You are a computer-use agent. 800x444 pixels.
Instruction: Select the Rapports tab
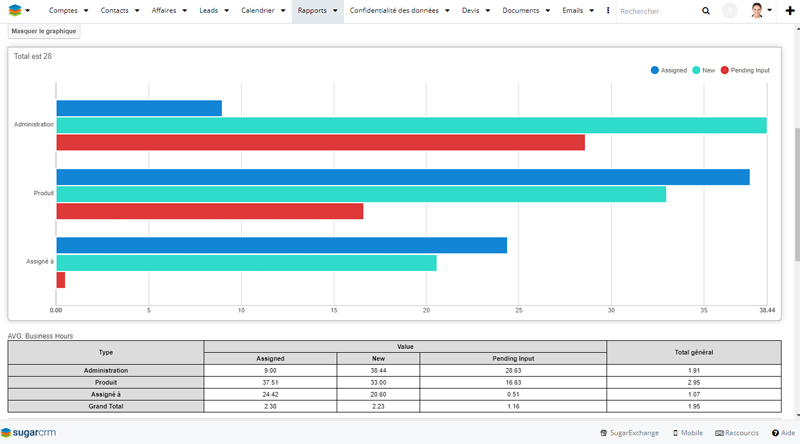pos(312,10)
